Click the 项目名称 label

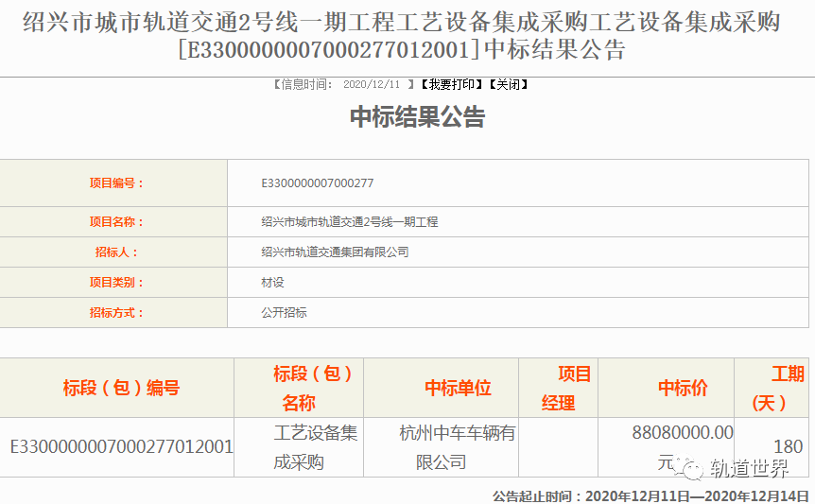(116, 222)
